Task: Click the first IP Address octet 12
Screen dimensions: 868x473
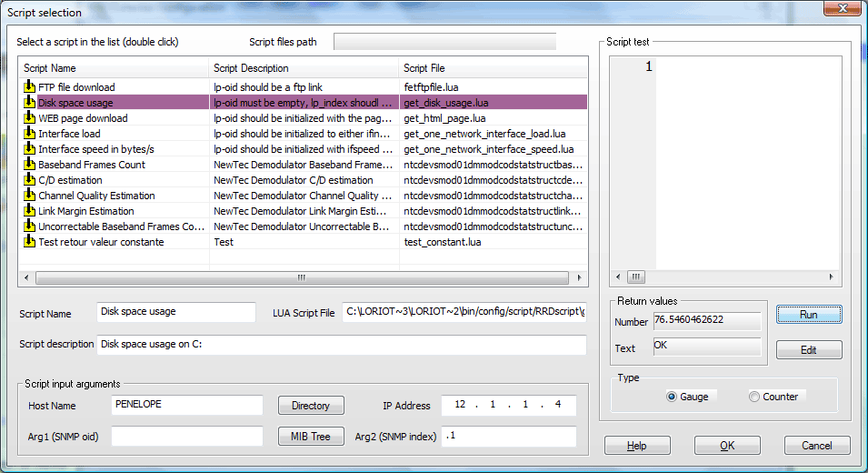Action: pos(460,404)
